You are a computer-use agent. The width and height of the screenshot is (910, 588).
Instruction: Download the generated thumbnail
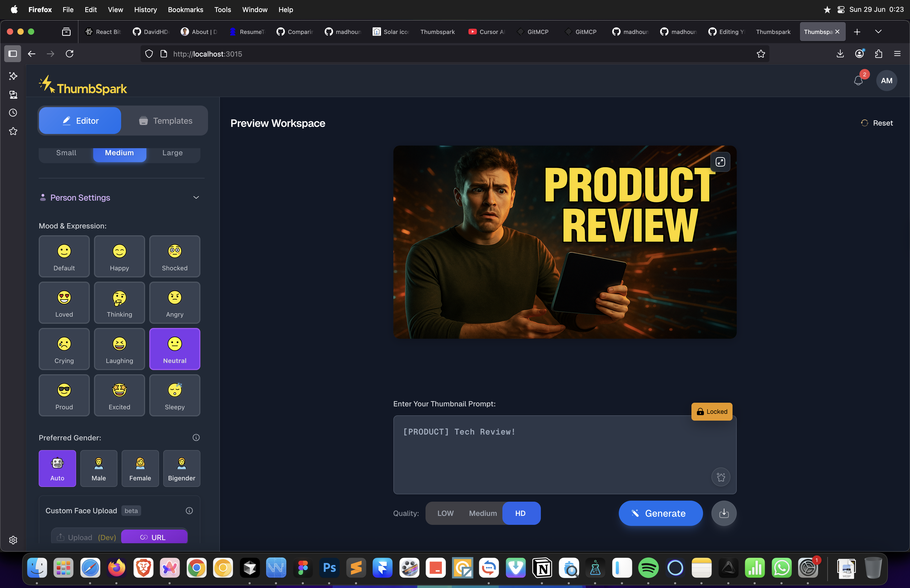click(724, 513)
